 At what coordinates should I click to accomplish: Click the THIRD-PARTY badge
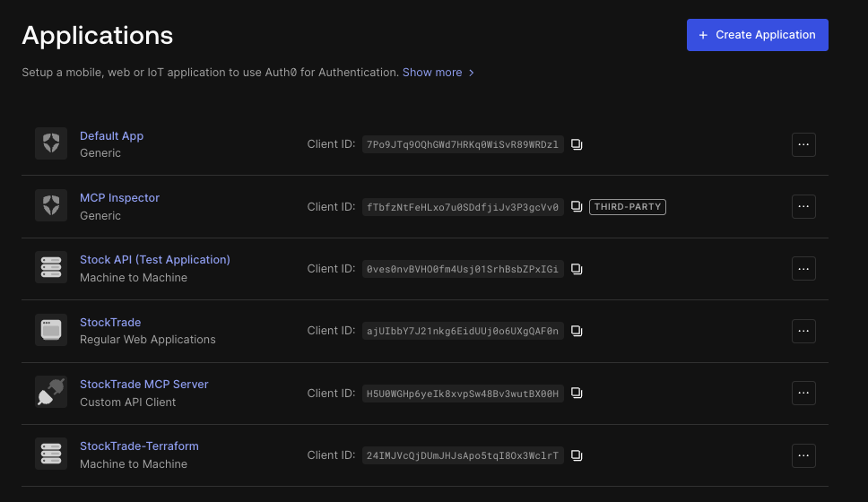(627, 206)
